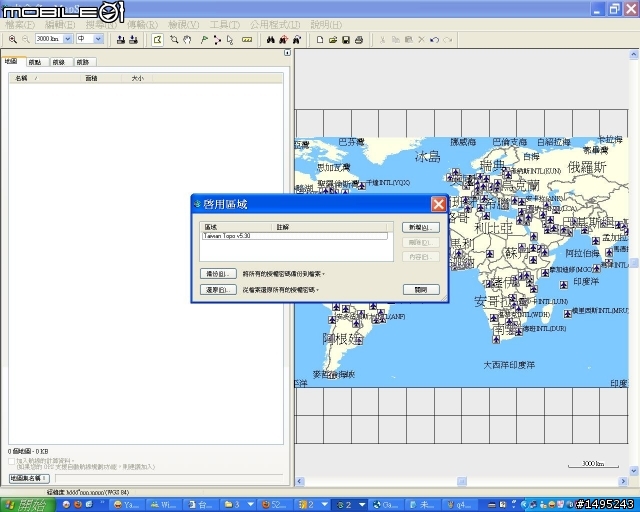Click the save floppy disk icon
The height and width of the screenshot is (512, 640).
point(346,40)
